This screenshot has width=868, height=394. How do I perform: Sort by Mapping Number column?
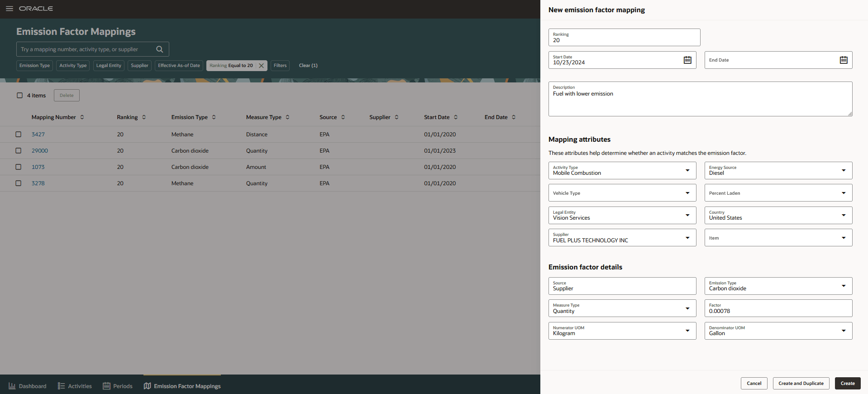[x=82, y=117]
